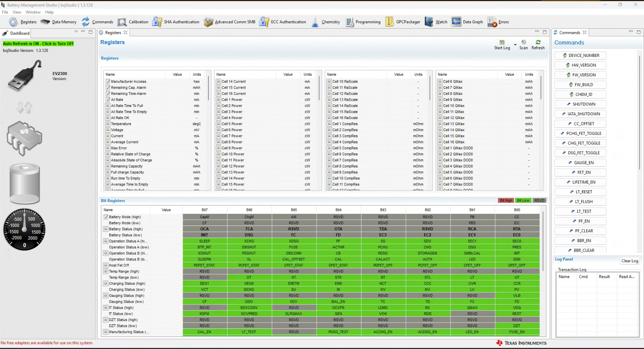Select the Registers tab

click(113, 33)
